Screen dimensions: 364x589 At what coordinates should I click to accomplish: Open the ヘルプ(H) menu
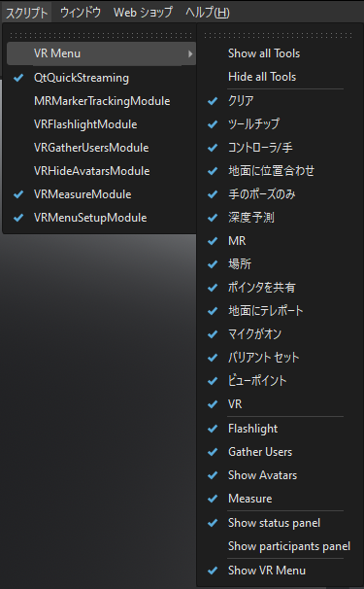[207, 13]
